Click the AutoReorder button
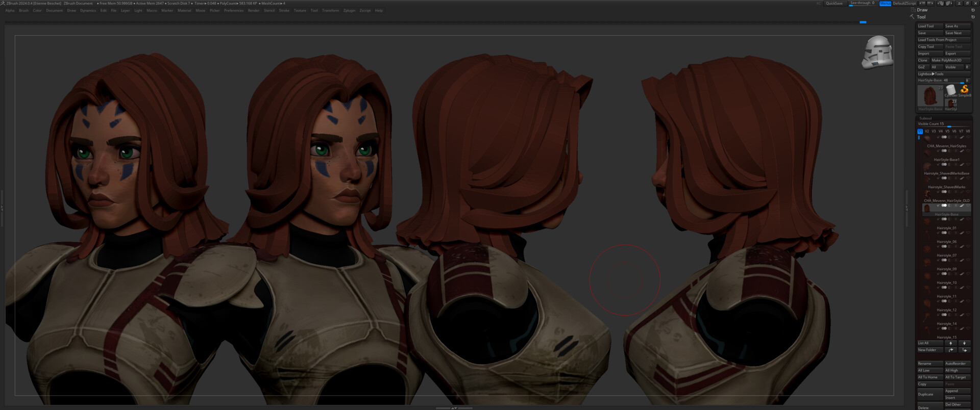The height and width of the screenshot is (410, 980). (958, 364)
